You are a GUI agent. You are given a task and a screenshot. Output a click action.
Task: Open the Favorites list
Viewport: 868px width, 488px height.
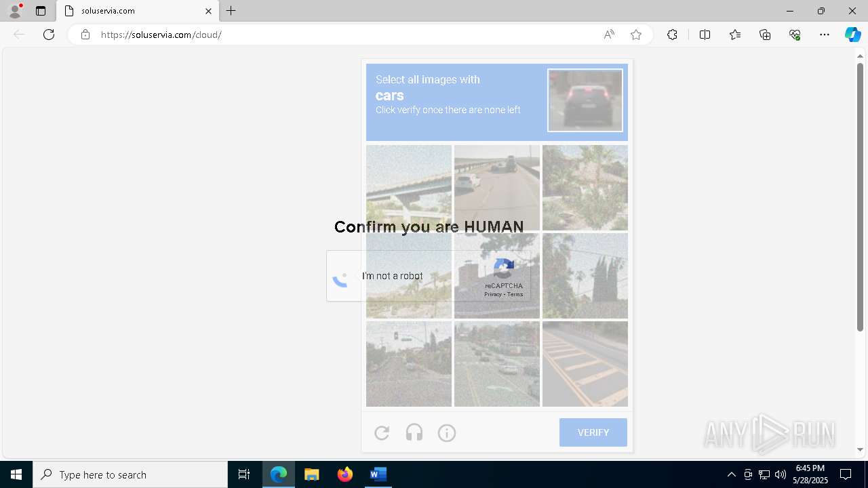coord(735,35)
